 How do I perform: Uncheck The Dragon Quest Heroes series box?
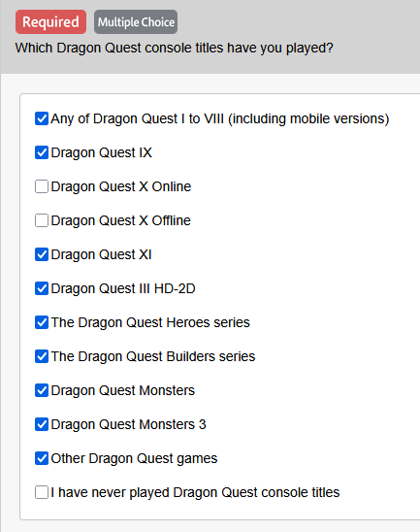point(42,322)
